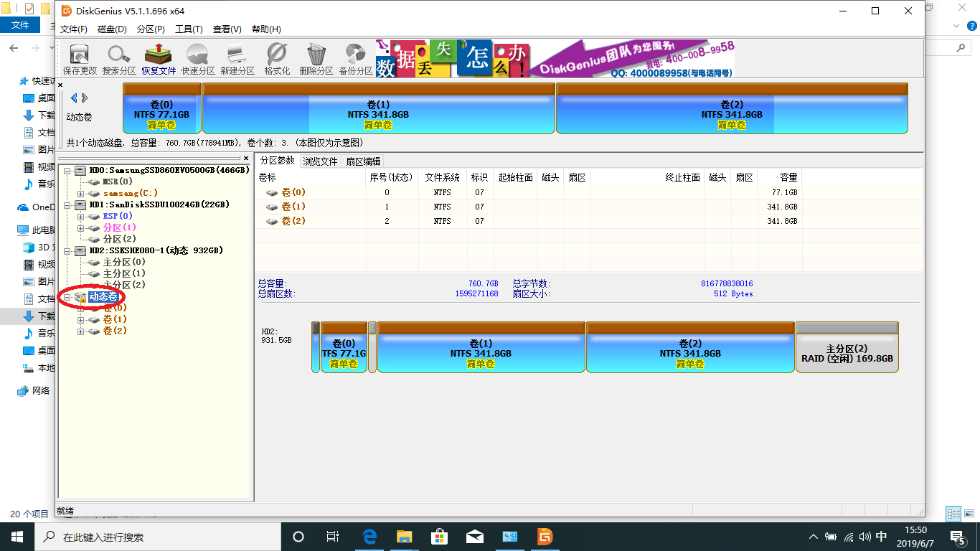Select 卷(1) 341.8GB in top disk map
The image size is (980, 551).
point(379,108)
